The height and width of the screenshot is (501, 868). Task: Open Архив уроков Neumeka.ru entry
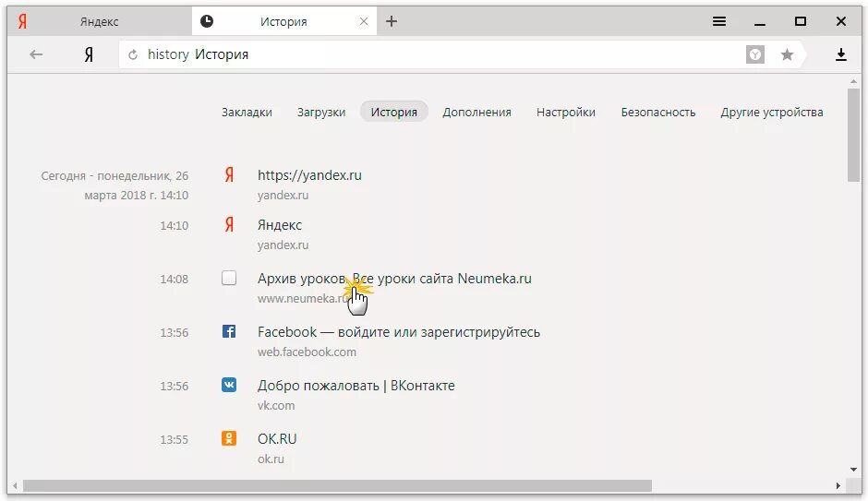(394, 278)
